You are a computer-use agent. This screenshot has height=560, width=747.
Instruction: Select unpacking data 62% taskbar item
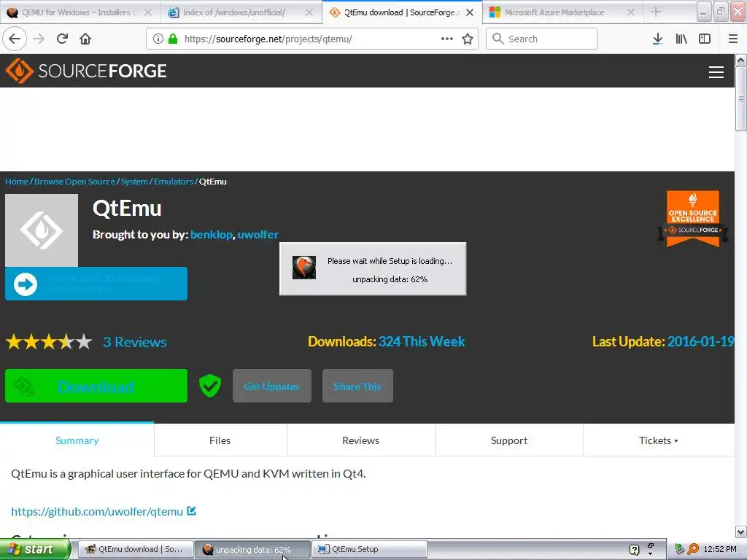pyautogui.click(x=252, y=550)
